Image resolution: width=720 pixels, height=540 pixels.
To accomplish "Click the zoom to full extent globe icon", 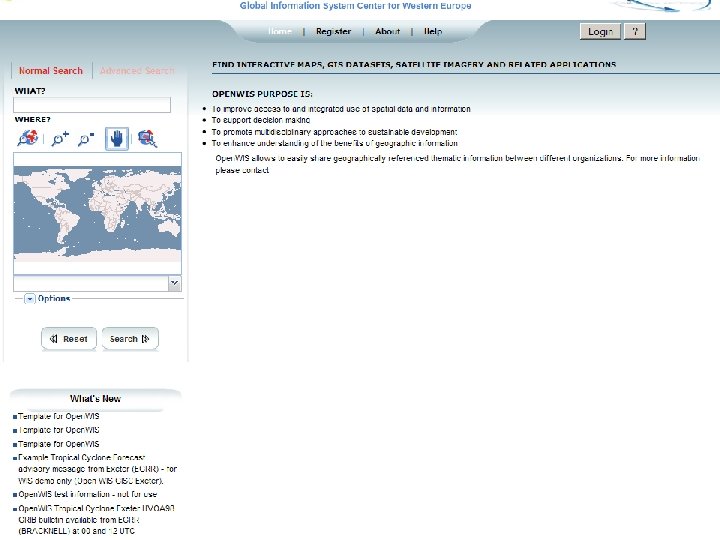I will [28, 138].
